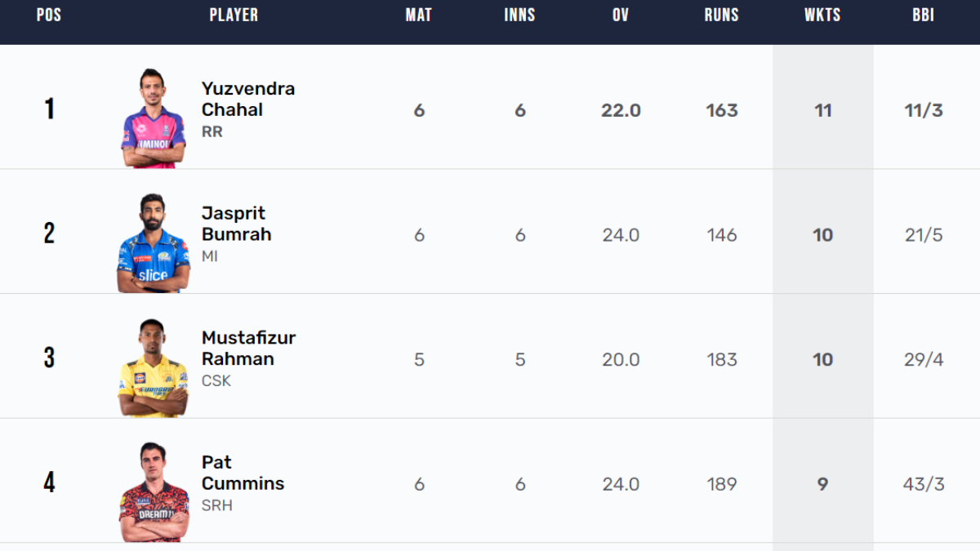The width and height of the screenshot is (980, 551).
Task: Sort table by WKTS column header
Action: coord(822,16)
